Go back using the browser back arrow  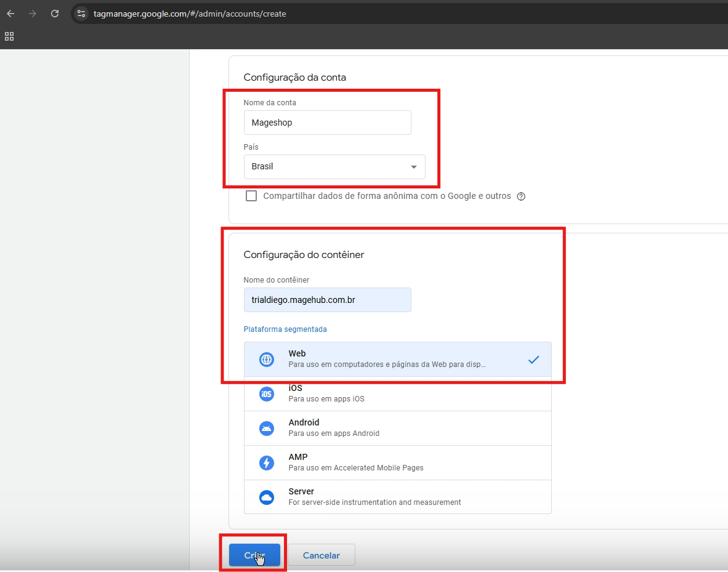pyautogui.click(x=10, y=14)
